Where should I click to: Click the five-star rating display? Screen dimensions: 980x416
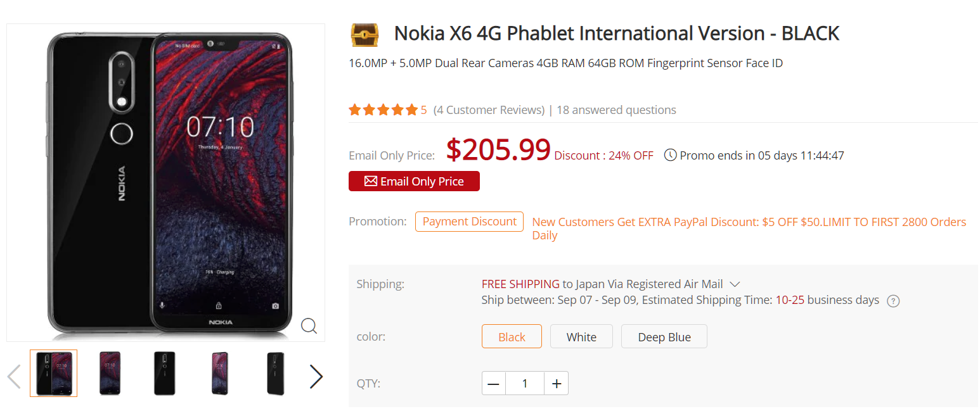pos(383,110)
